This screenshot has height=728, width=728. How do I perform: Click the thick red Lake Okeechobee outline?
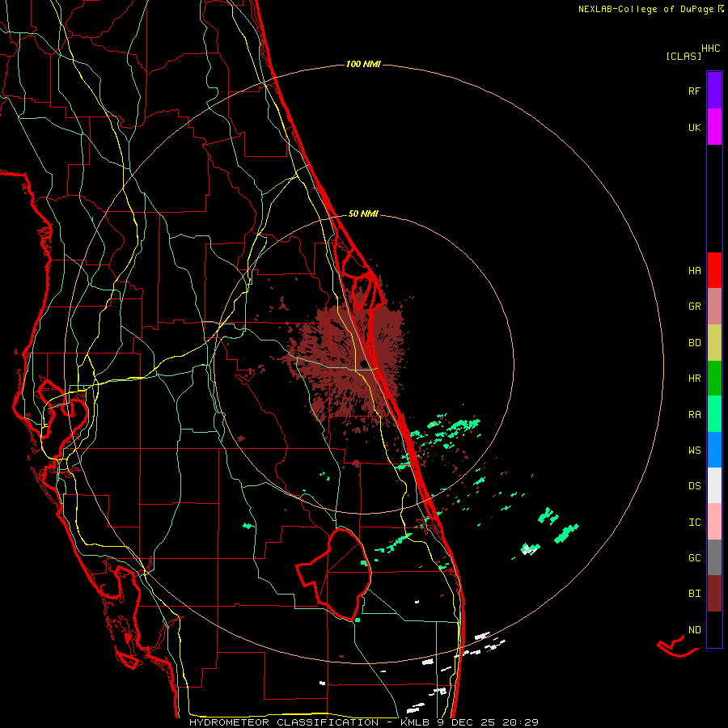point(335,574)
